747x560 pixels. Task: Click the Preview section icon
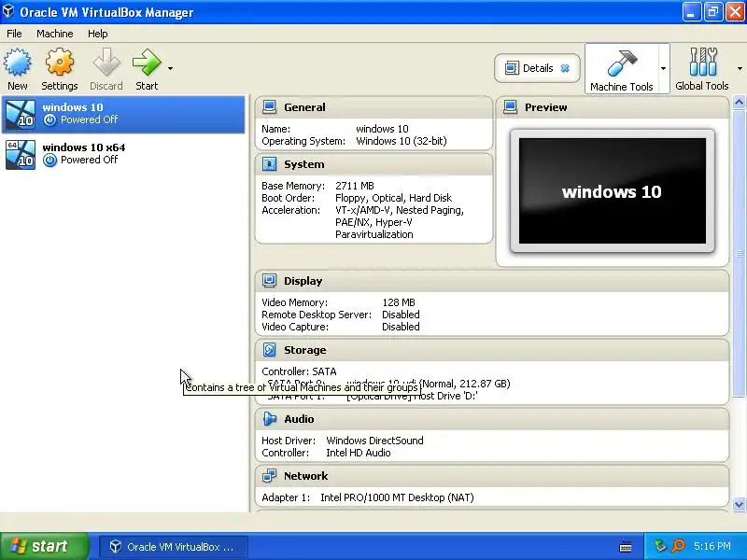510,107
